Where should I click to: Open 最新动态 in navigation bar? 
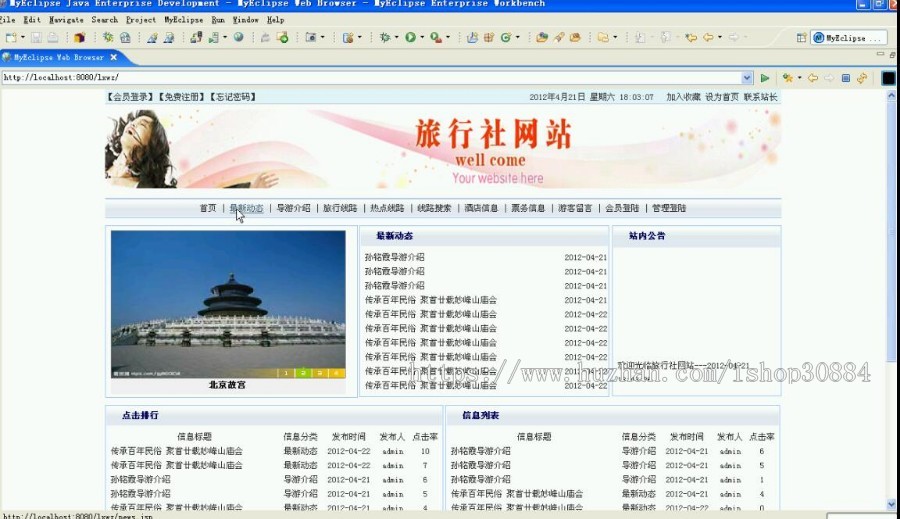(247, 208)
